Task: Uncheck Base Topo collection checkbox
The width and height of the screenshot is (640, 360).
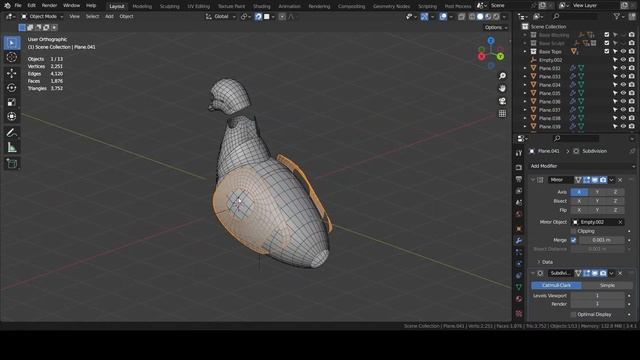Action: (x=607, y=51)
